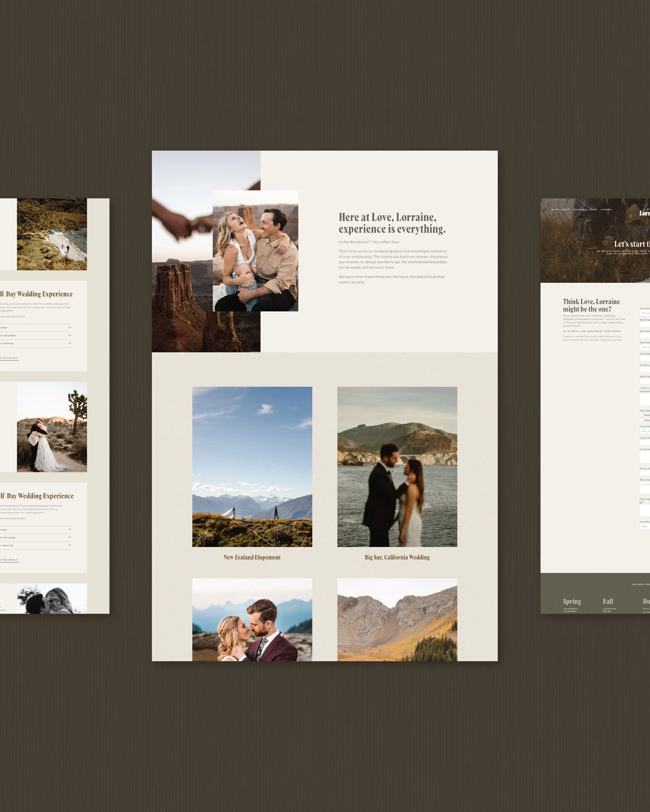
Task: Open the Select dropdown under 'Do you ha' question
Action: pyautogui.click(x=645, y=431)
